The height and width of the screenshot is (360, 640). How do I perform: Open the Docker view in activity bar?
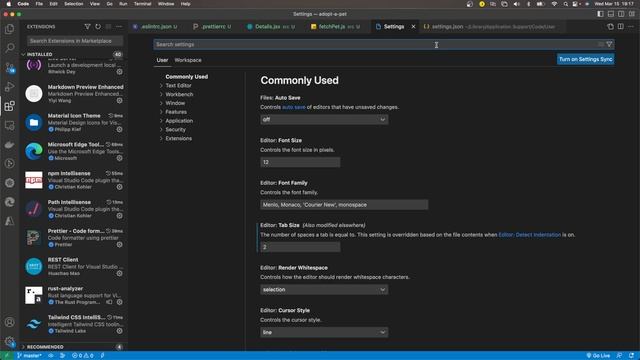click(x=9, y=144)
